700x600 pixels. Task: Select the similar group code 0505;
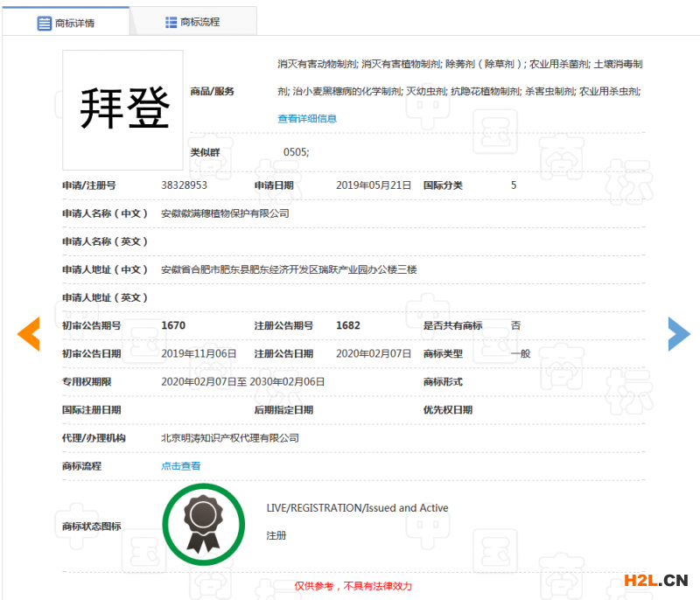tap(296, 152)
